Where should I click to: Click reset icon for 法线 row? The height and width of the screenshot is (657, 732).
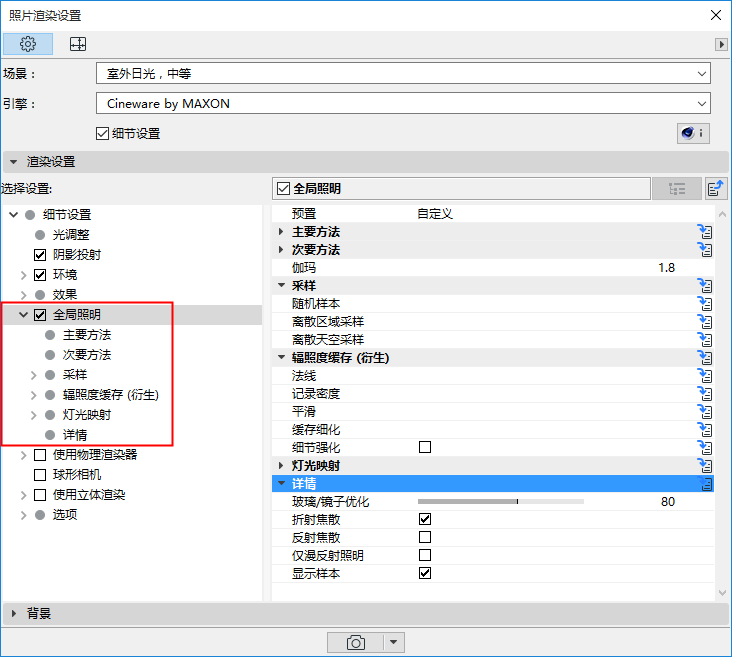(x=705, y=375)
